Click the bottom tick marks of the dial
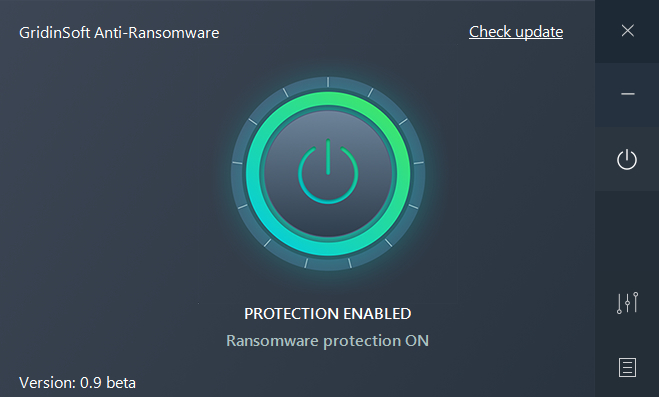The height and width of the screenshot is (397, 659). [x=328, y=263]
